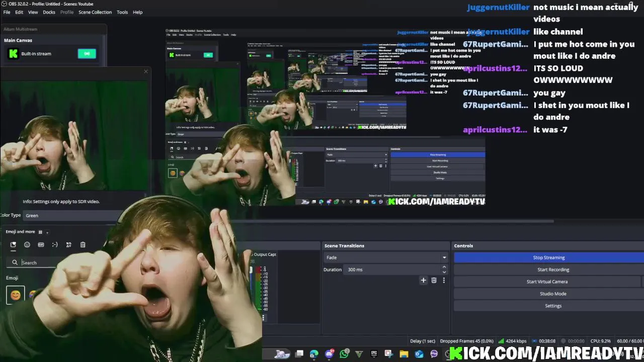
Task: Open Outlook from the taskbar
Action: 419,354
